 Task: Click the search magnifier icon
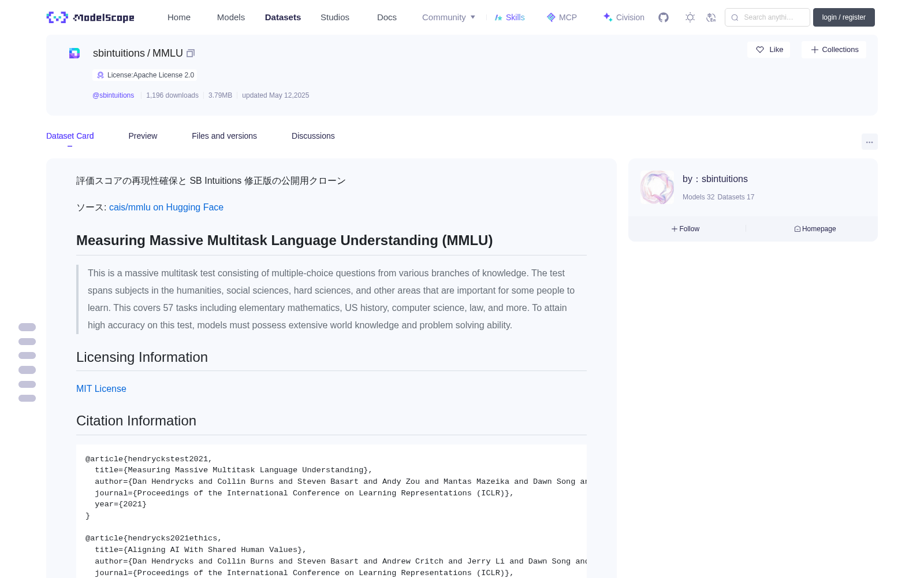pos(735,17)
